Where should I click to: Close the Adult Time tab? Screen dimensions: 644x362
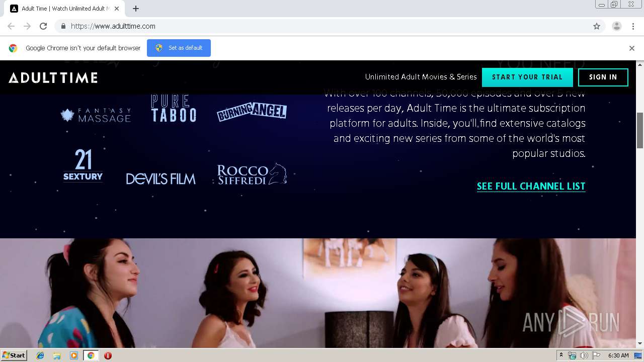coord(117,9)
